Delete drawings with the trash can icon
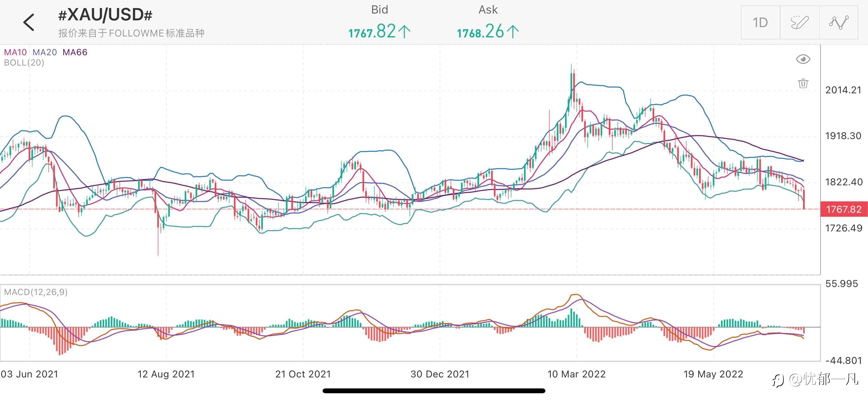The width and height of the screenshot is (868, 401). pyautogui.click(x=803, y=83)
